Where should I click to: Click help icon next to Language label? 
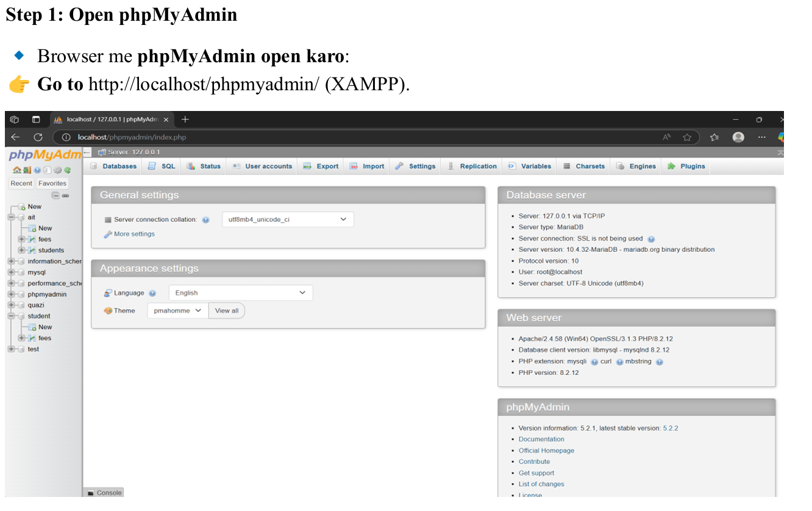152,293
